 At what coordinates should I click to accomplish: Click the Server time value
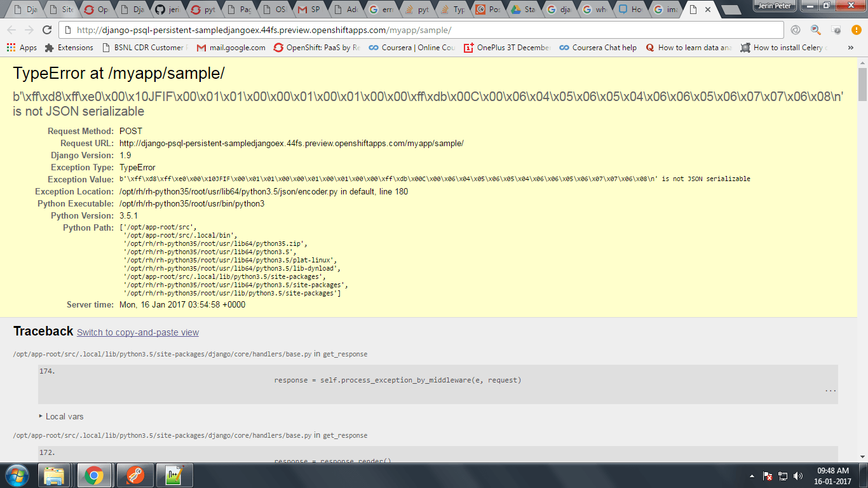coord(182,305)
